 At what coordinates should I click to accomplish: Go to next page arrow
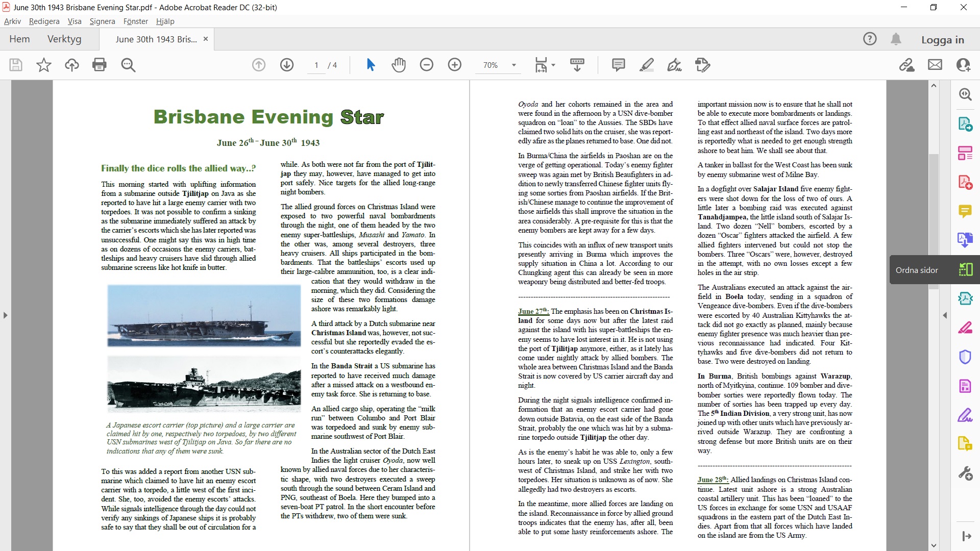pos(287,65)
